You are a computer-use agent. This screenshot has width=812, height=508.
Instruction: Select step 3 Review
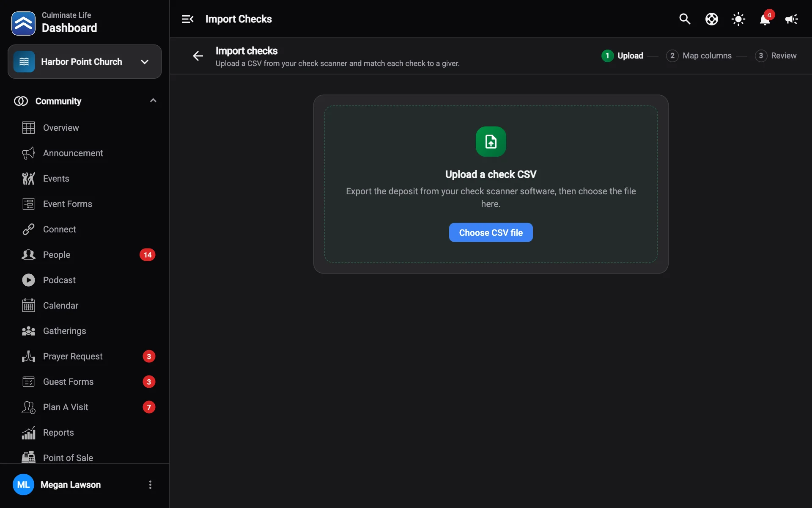point(776,56)
